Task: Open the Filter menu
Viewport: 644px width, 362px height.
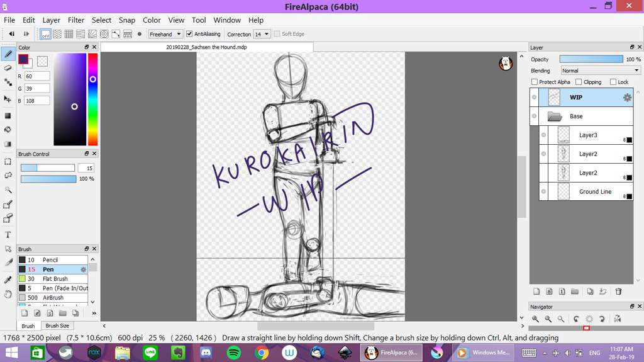Action: coord(76,20)
